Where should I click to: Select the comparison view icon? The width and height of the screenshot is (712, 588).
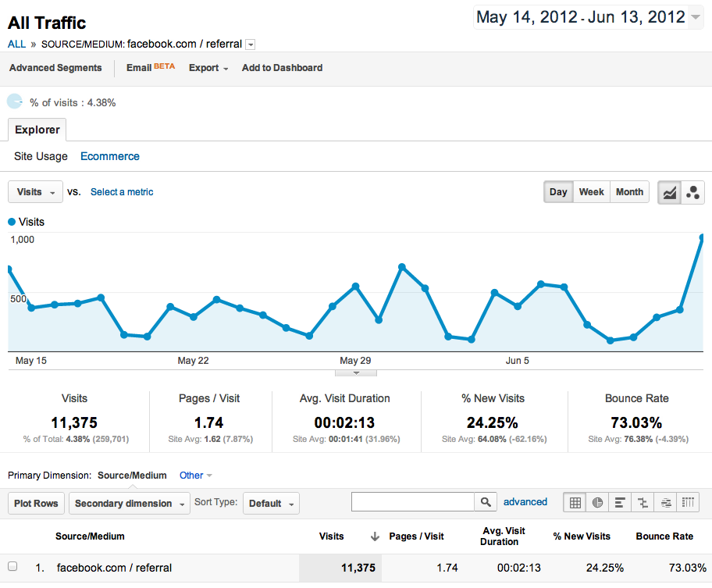click(643, 503)
